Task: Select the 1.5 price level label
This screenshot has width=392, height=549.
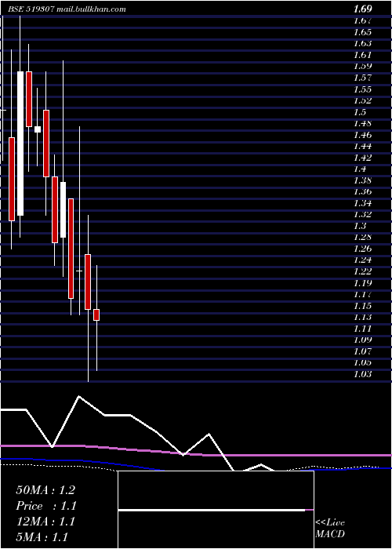Action: [359, 112]
